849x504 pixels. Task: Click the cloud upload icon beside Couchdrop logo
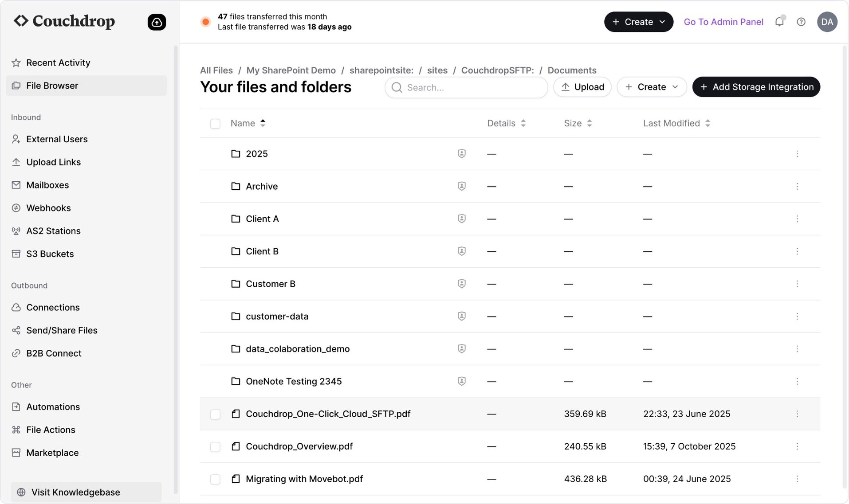click(x=157, y=22)
